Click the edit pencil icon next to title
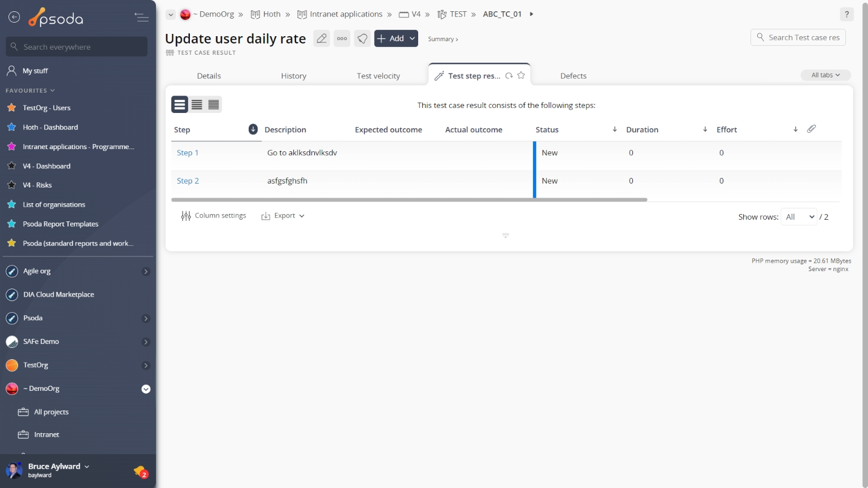The width and height of the screenshot is (868, 488). (322, 38)
